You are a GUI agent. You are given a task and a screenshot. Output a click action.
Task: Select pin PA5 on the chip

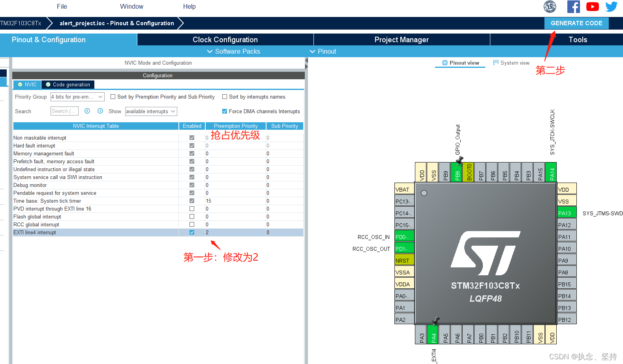tap(445, 334)
